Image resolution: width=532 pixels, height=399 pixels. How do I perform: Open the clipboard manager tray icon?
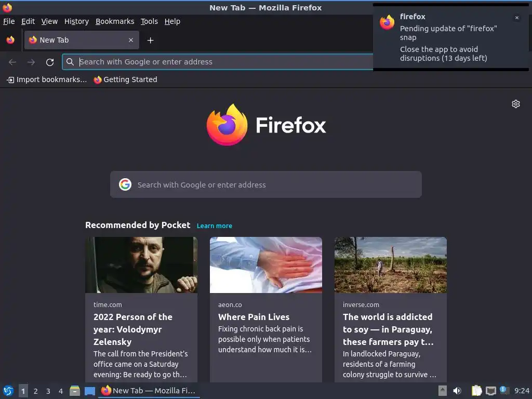477,391
